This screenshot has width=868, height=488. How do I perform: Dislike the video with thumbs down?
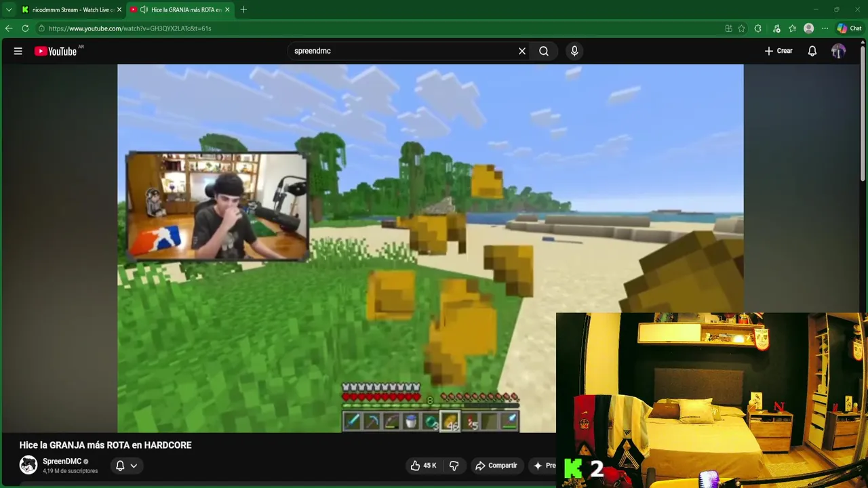pos(454,466)
